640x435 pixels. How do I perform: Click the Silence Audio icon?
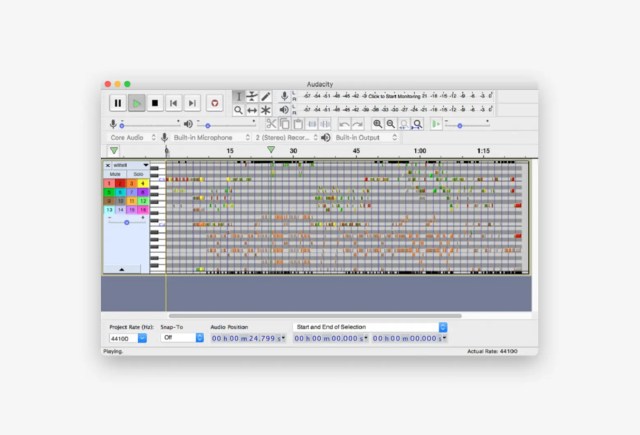point(325,124)
